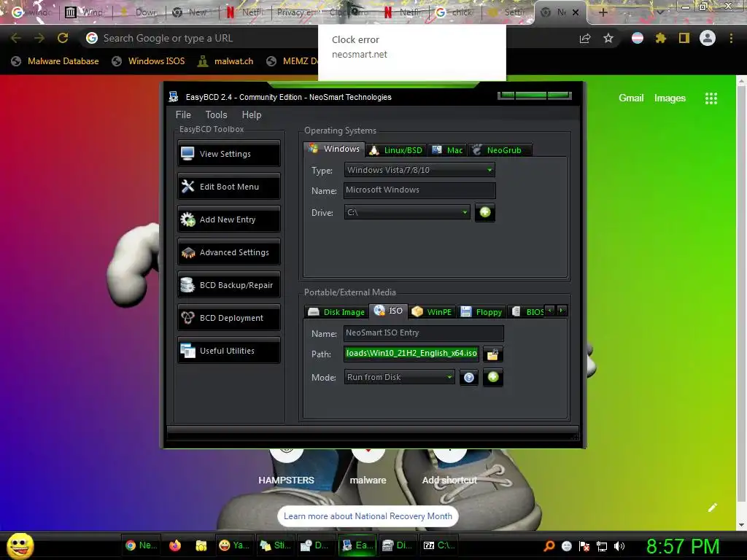Customize Chrome pencil icon
This screenshot has width=747, height=560.
(712, 507)
